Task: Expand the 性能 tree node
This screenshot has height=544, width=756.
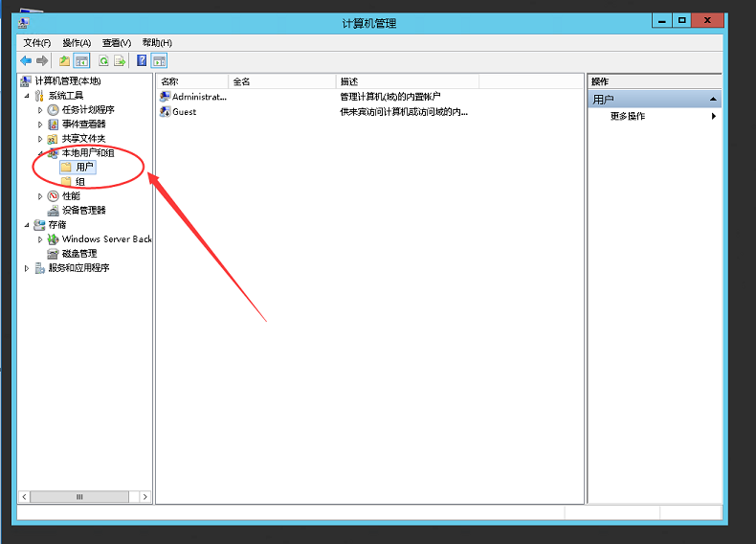Action: [x=40, y=196]
